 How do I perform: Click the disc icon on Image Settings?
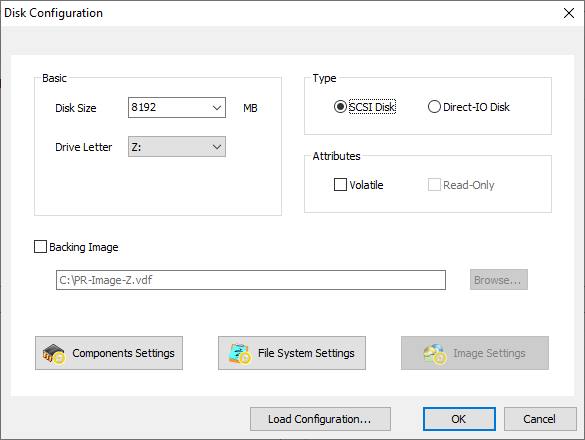(435, 353)
